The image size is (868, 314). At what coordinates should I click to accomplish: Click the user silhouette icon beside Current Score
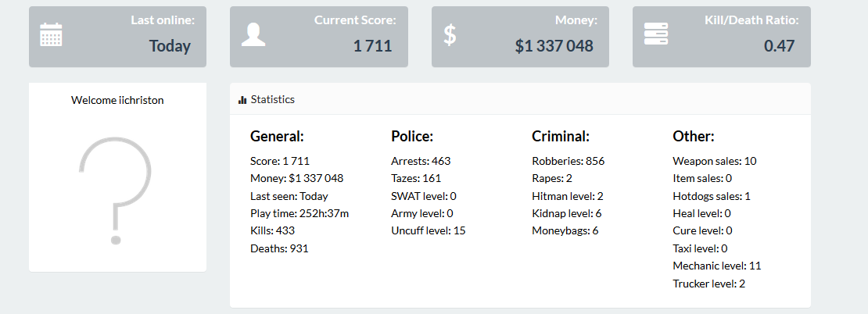[x=253, y=34]
